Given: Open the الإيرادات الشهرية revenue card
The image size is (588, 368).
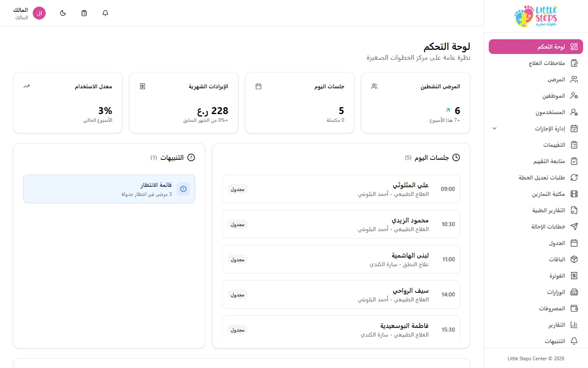Looking at the screenshot, I should tap(184, 103).
